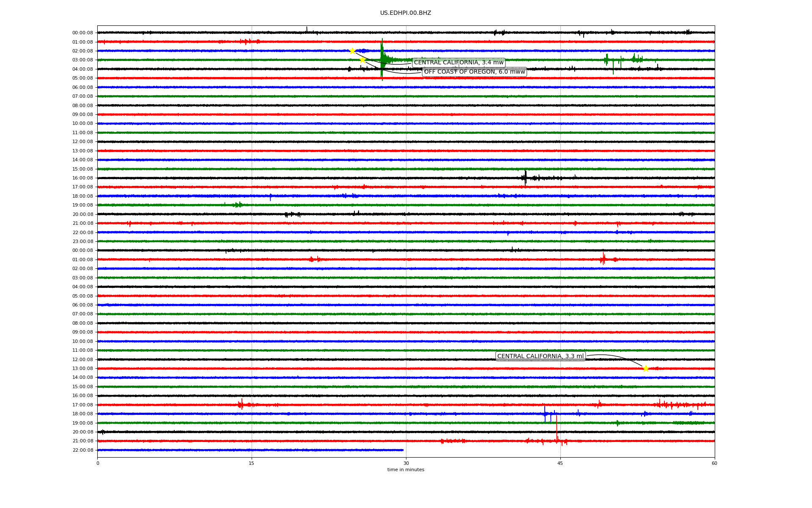Click the 45 tick on time axis
Screen dimensions: 812x508
[x=560, y=463]
